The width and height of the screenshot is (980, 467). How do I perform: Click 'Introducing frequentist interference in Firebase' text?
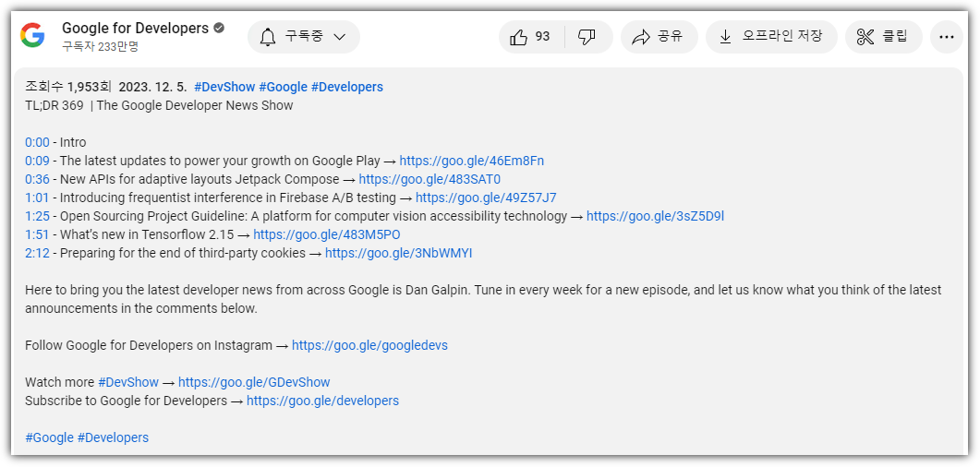[227, 198]
